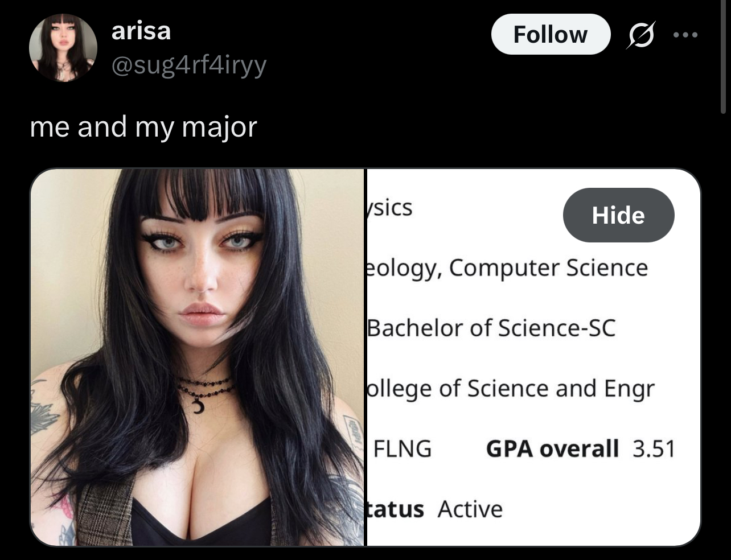Hide the attached media with Hide button
Screen dimensions: 731x560
(618, 215)
